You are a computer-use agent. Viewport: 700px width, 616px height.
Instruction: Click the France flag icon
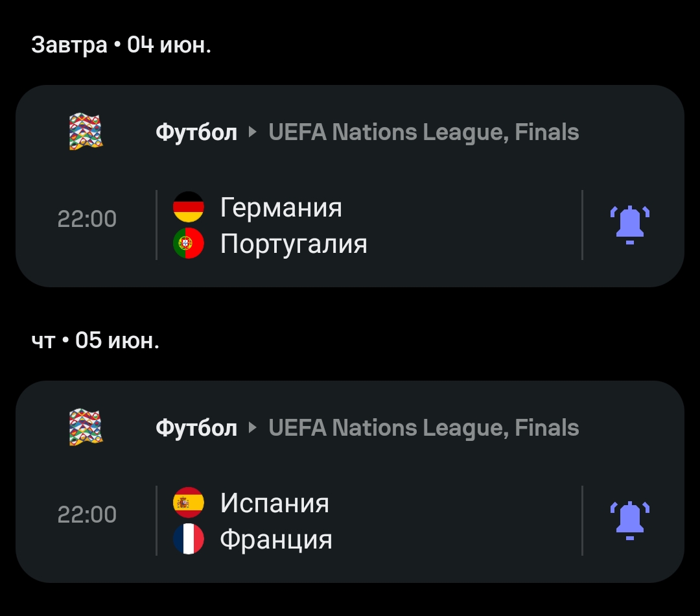pos(189,539)
